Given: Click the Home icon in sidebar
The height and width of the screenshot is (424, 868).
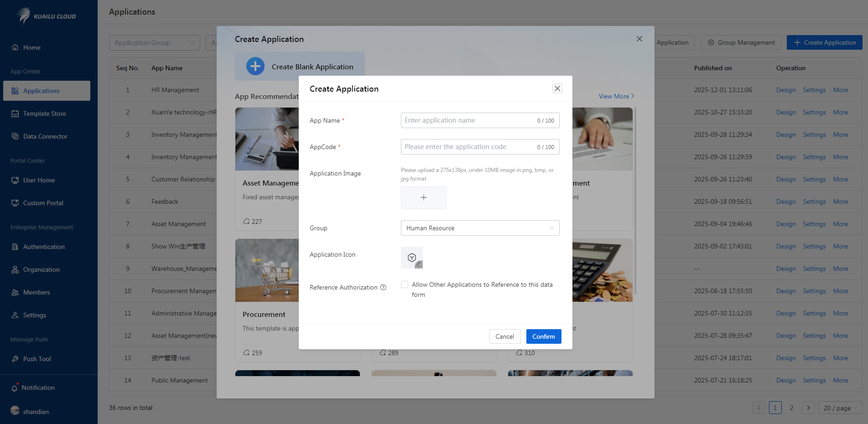Looking at the screenshot, I should click(x=15, y=47).
